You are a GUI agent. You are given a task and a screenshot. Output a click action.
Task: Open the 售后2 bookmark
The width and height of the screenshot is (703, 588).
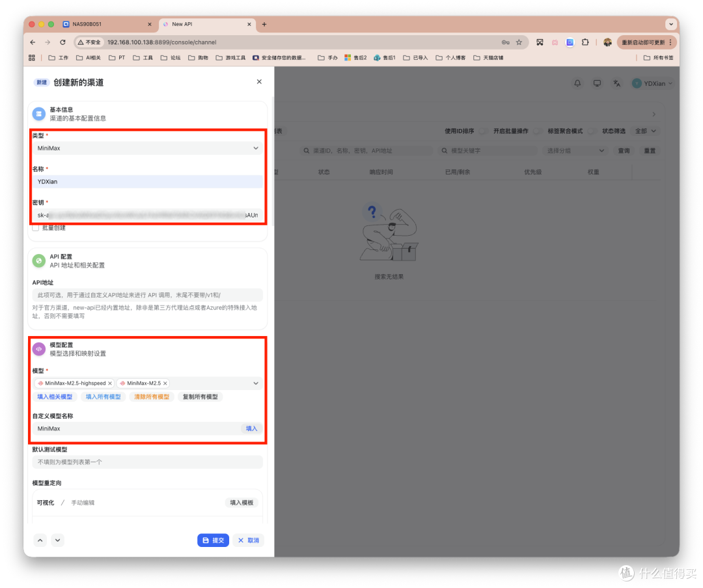pyautogui.click(x=355, y=58)
